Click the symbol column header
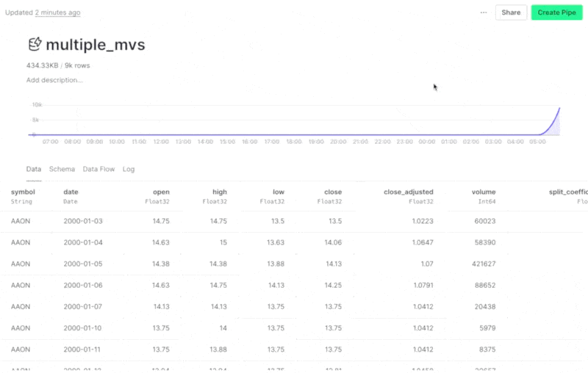The height and width of the screenshot is (373, 588). point(23,192)
